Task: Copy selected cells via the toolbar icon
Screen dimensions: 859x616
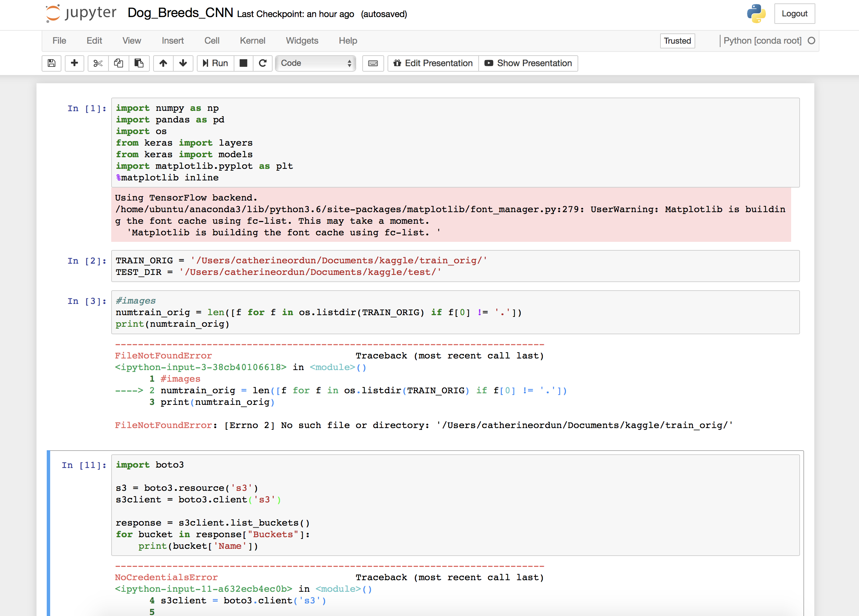Action: [x=119, y=63]
